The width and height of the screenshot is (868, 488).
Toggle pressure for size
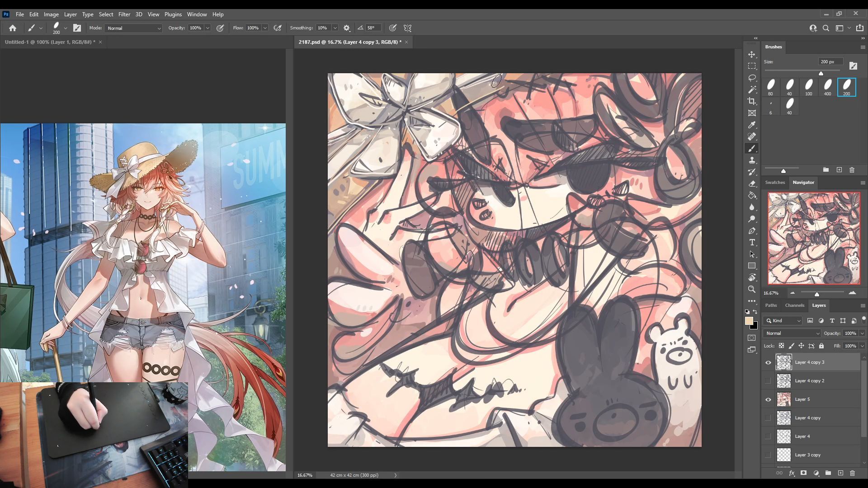tap(393, 28)
